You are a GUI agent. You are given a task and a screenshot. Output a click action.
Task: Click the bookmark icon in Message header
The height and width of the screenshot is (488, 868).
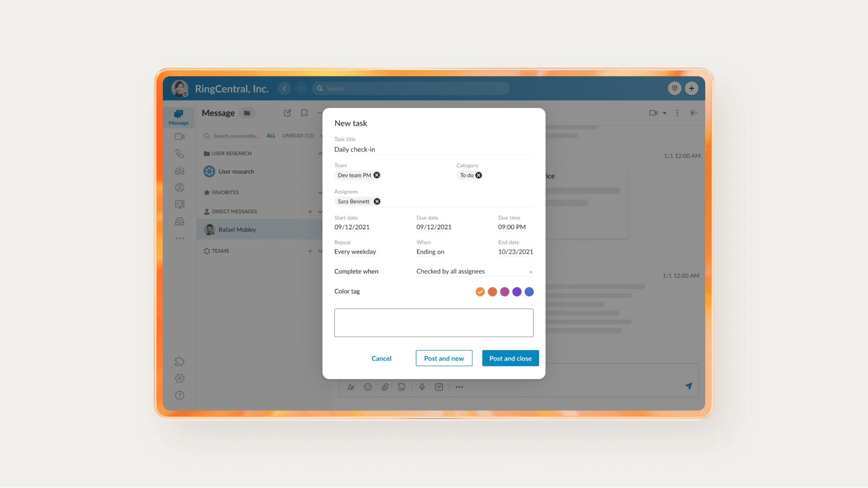304,113
